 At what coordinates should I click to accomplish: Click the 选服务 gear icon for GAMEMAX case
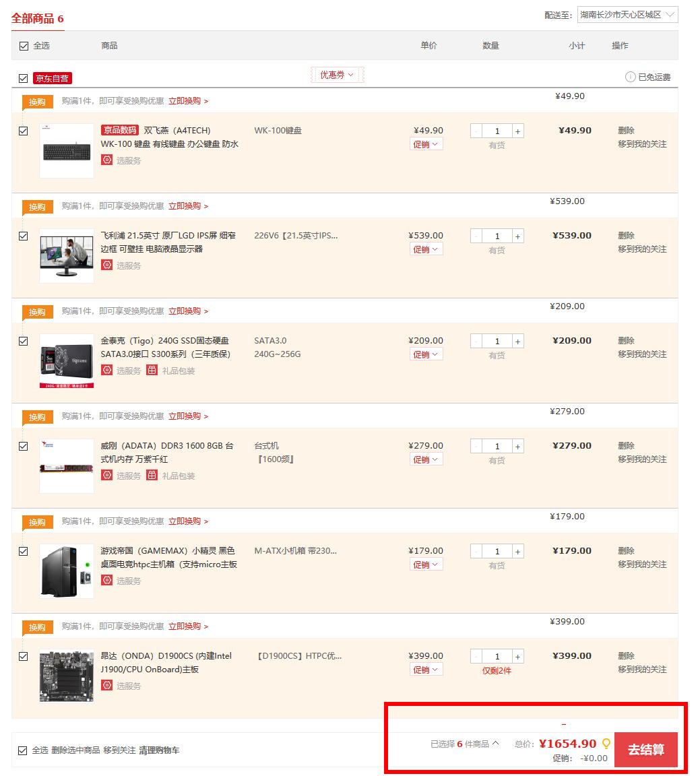click(107, 580)
